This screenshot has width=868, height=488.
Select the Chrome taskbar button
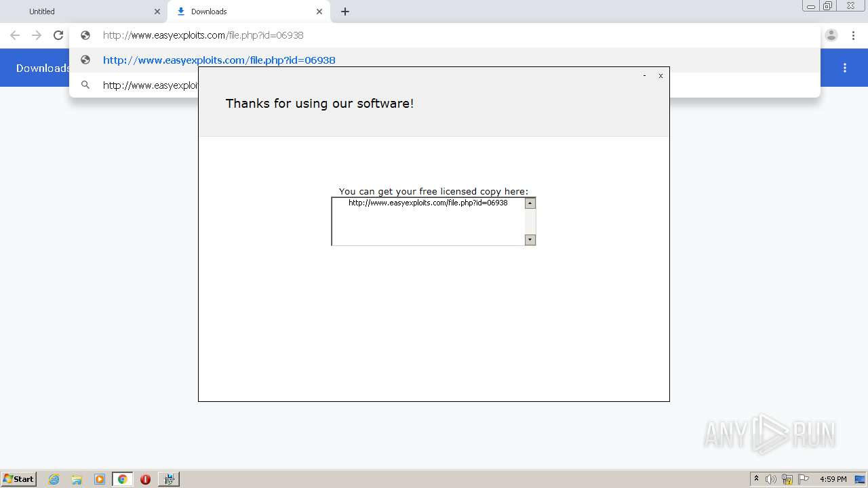tap(123, 479)
